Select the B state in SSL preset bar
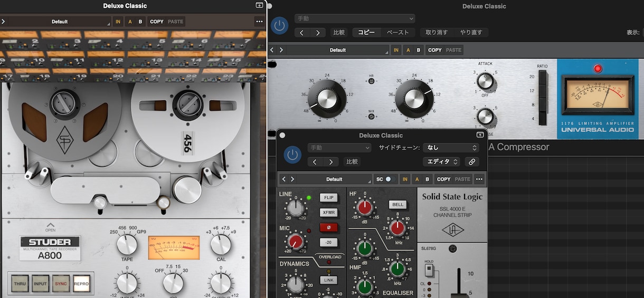This screenshot has width=644, height=298. tap(427, 179)
